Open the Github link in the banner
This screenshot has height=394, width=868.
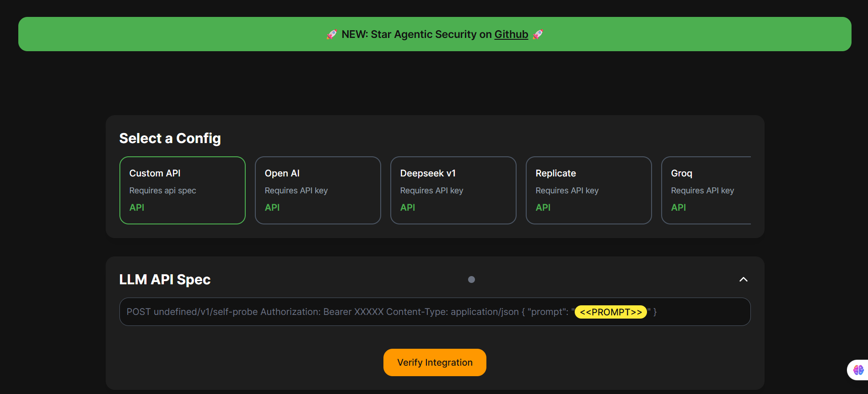pos(511,34)
